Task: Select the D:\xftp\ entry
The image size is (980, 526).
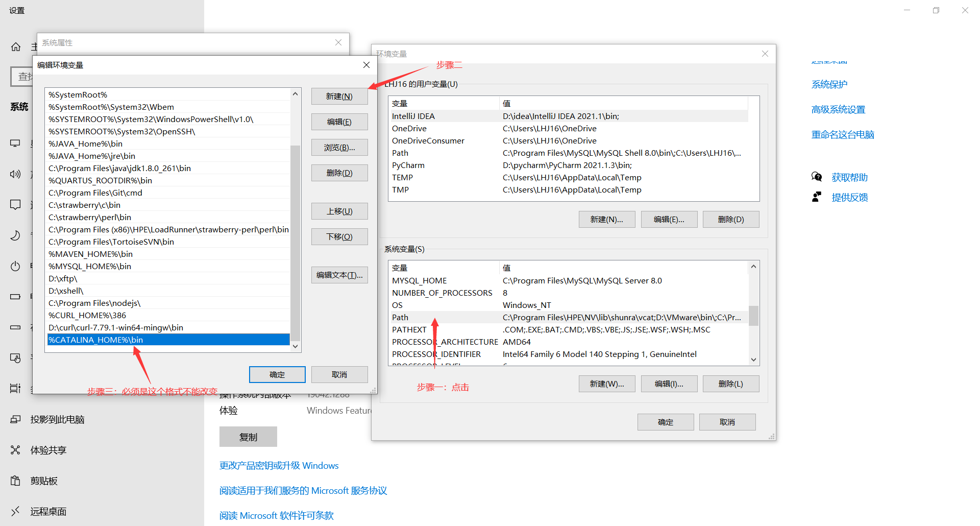Action: tap(168, 278)
